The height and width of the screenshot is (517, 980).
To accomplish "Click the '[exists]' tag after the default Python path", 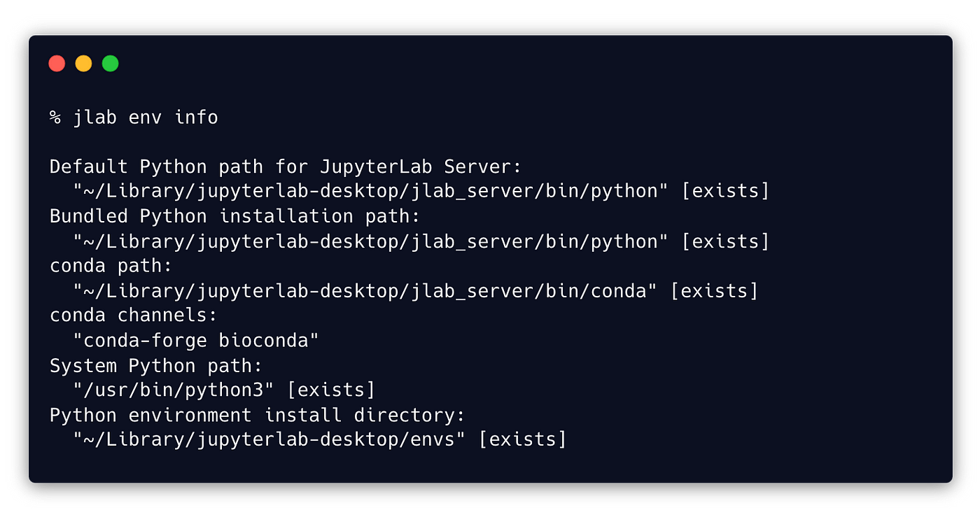I will pos(725,192).
